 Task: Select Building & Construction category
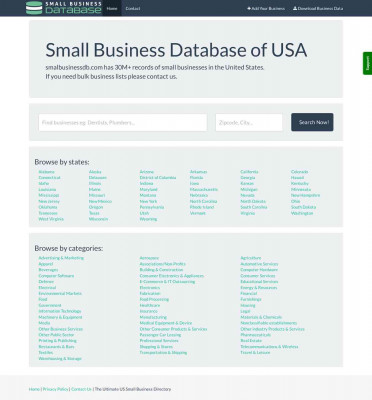pos(161,270)
